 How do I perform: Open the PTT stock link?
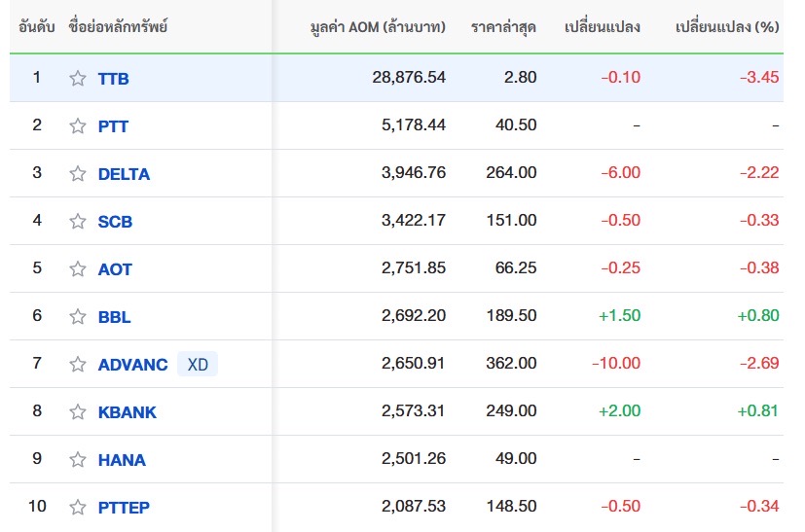pos(113,126)
